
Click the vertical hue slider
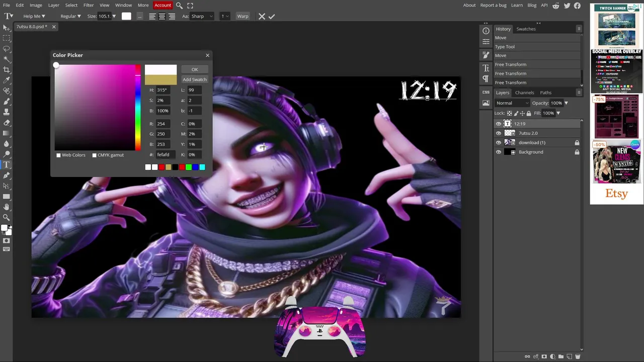coord(137,107)
